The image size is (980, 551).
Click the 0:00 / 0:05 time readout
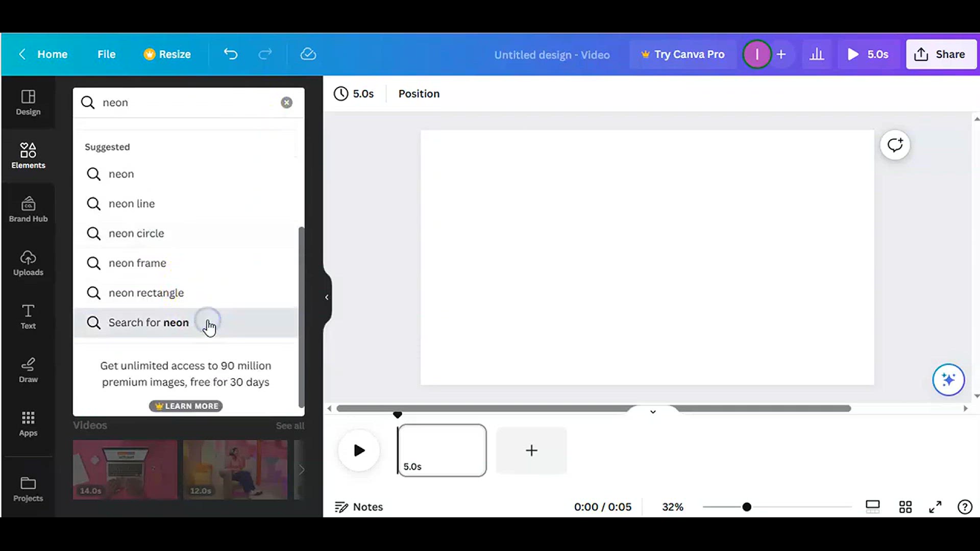[603, 507]
